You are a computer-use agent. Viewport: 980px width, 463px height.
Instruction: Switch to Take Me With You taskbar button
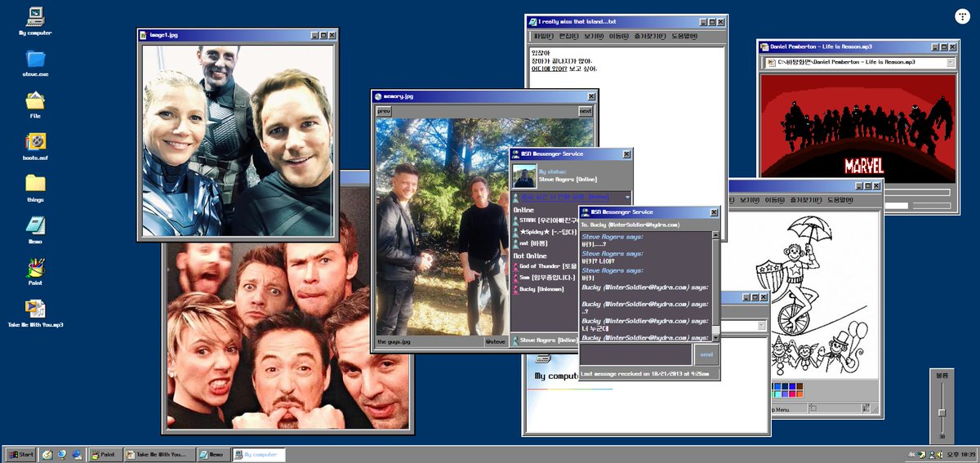pyautogui.click(x=158, y=454)
